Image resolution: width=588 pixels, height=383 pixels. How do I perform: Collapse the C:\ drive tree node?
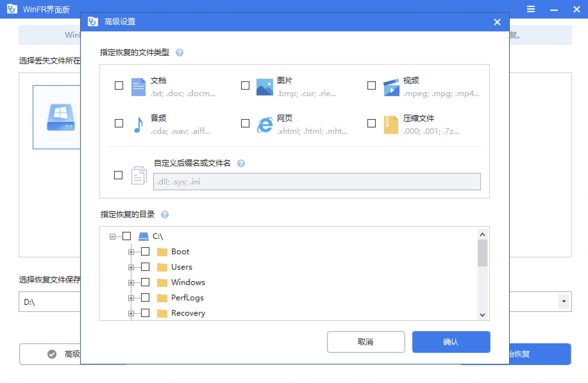click(x=112, y=236)
